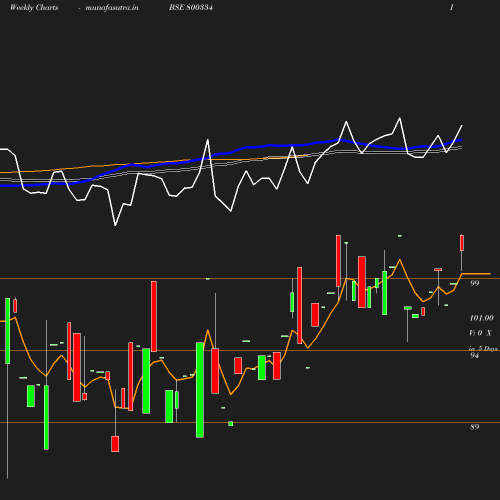Click the "Weekly Charts" title text
This screenshot has width=500, height=500.
(34, 8)
